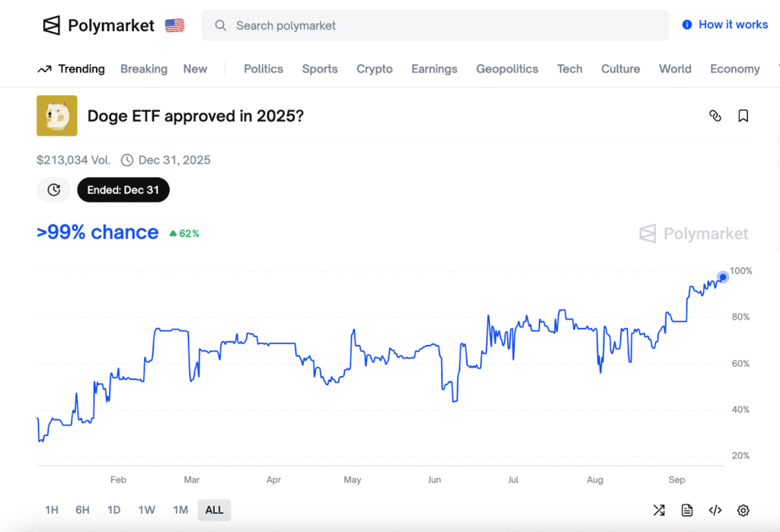This screenshot has width=780, height=532.
Task: Open the Crypto category tab
Action: point(375,68)
